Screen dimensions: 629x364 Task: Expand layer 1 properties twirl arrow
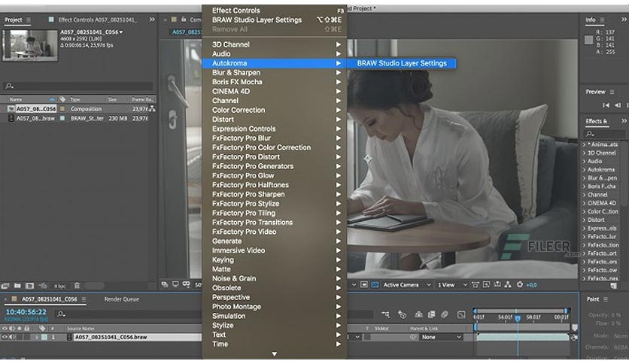point(36,337)
